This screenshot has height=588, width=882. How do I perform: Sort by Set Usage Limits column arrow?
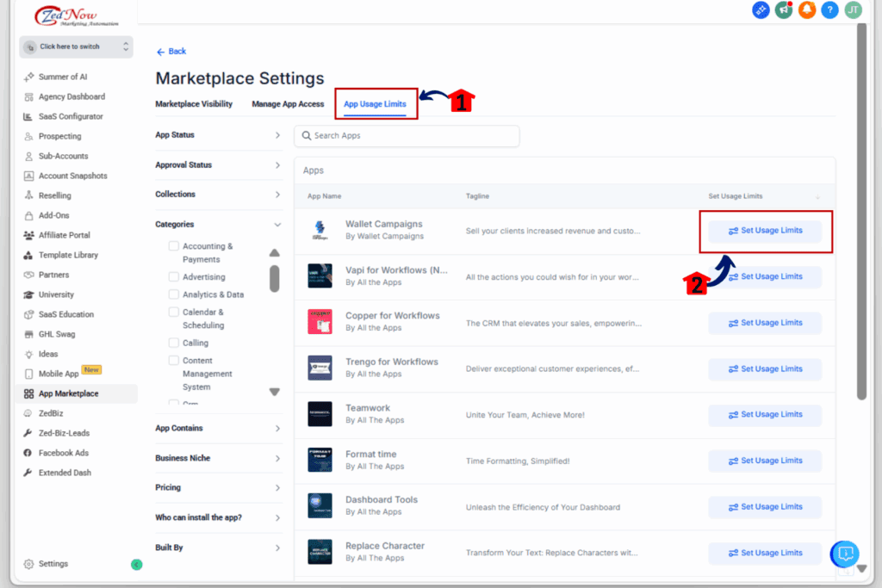click(817, 197)
